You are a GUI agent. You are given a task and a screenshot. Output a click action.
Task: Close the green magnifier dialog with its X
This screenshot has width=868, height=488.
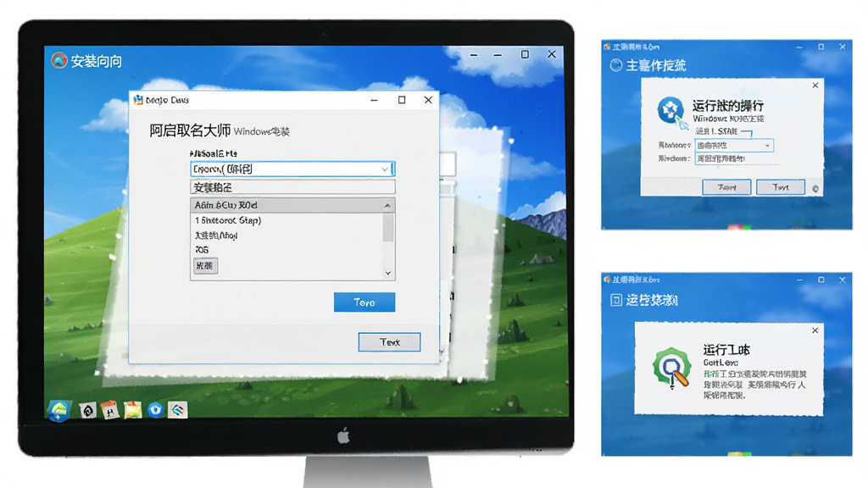(x=815, y=330)
